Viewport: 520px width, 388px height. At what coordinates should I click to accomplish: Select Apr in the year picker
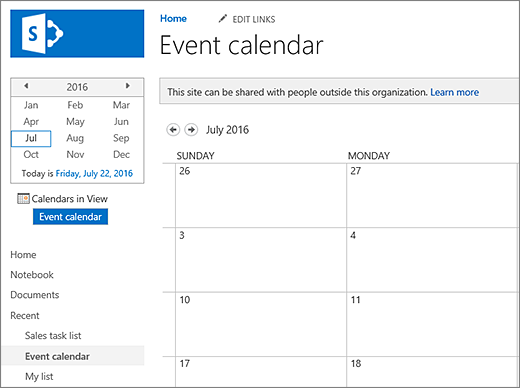coord(31,122)
